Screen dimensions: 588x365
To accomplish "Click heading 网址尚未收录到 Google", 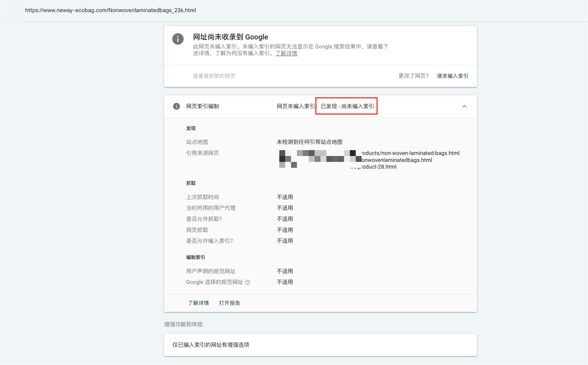I will point(230,37).
